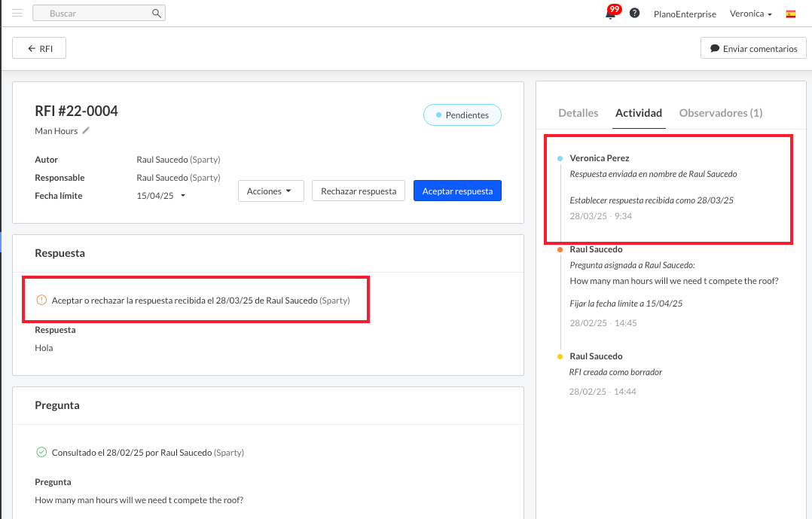812x519 pixels.
Task: Open the Acciones dropdown
Action: [270, 191]
